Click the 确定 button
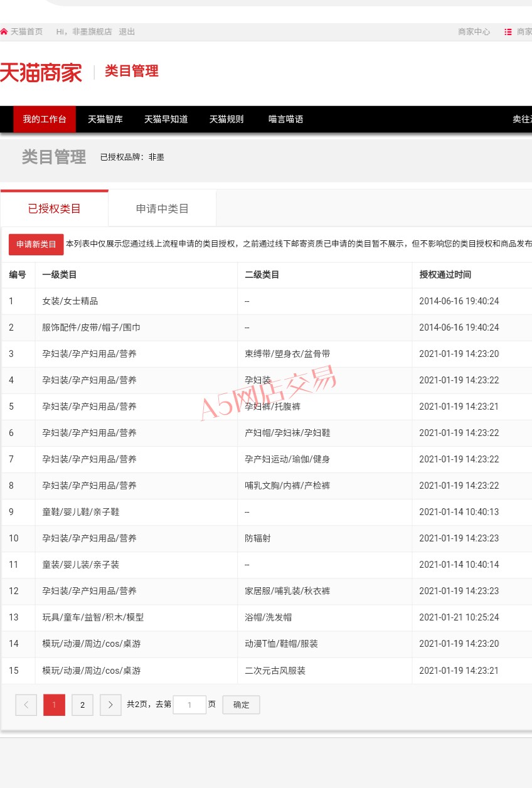 pos(242,705)
